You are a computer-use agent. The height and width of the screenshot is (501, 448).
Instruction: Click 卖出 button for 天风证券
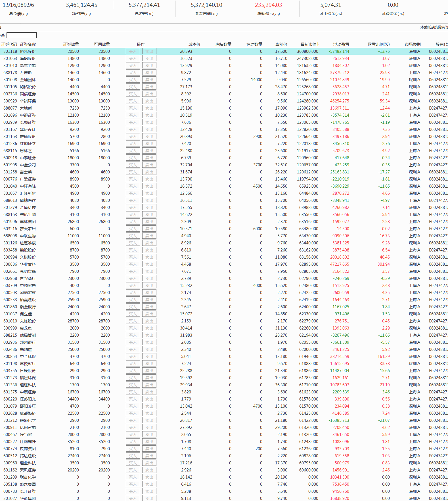149,470
